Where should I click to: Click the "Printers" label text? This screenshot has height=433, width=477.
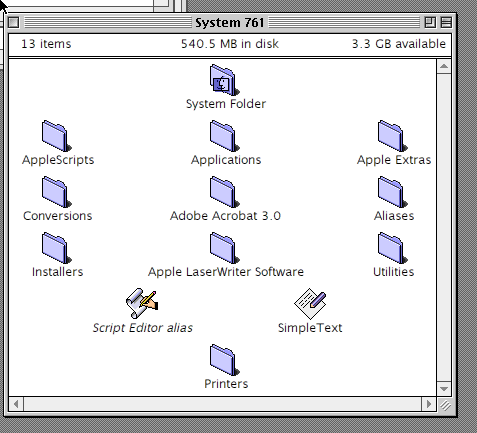(226, 384)
